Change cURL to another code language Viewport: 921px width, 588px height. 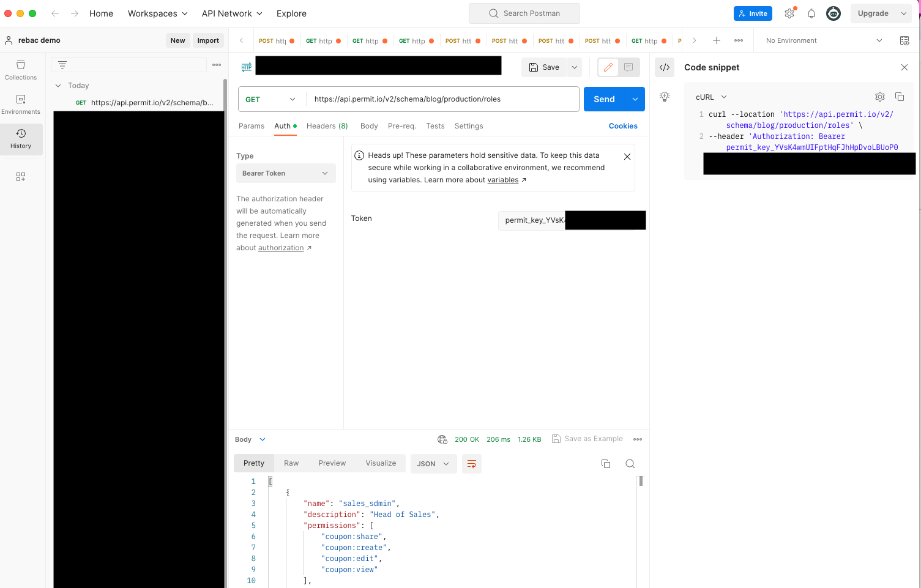pos(709,97)
